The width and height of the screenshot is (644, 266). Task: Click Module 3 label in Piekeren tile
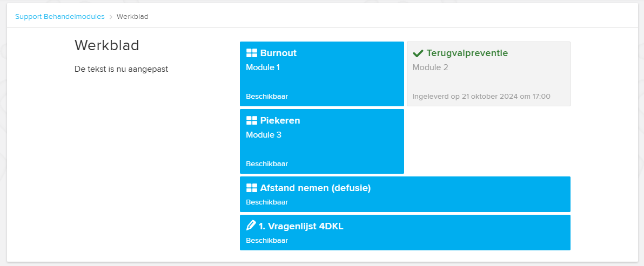264,135
